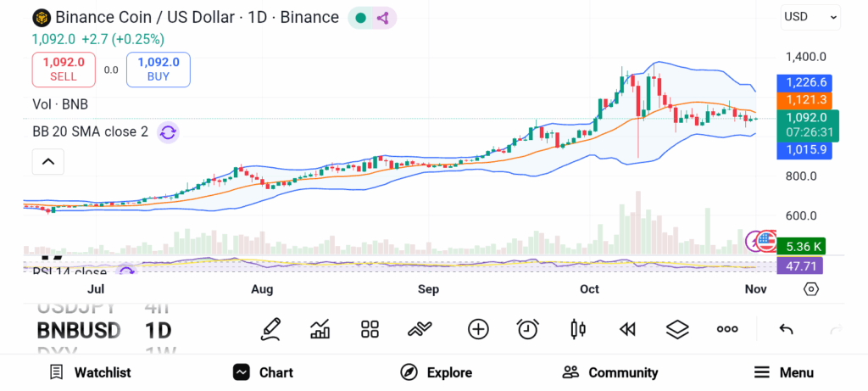Go to the Explore tab

coord(437,372)
